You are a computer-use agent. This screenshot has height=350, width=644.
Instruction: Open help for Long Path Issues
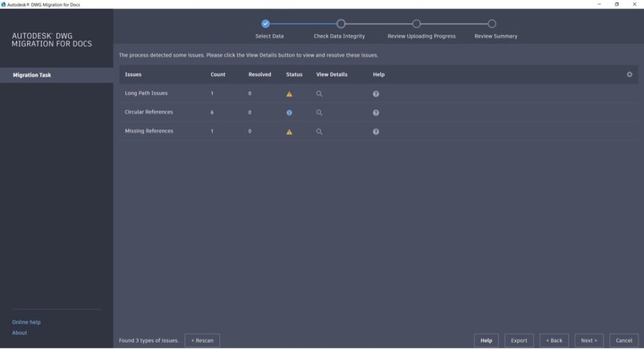[375, 94]
